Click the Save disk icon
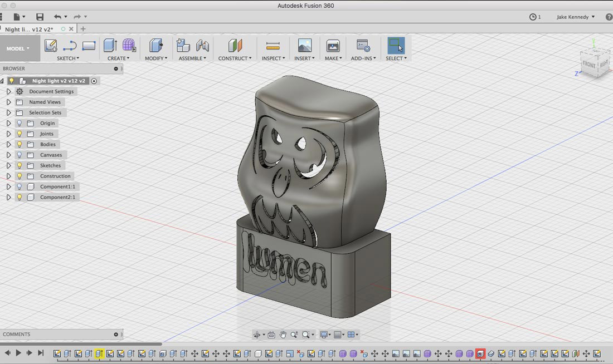The height and width of the screenshot is (364, 613). [40, 17]
